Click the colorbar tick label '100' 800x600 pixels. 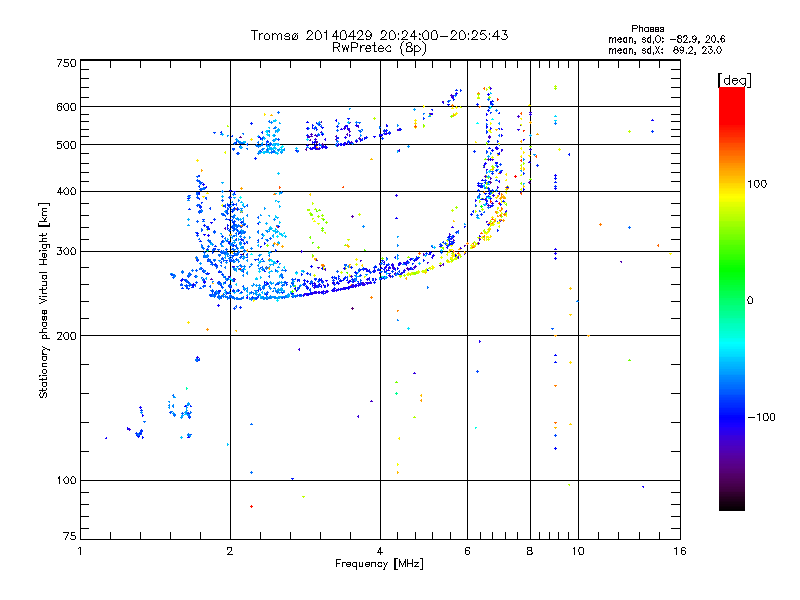pos(757,184)
